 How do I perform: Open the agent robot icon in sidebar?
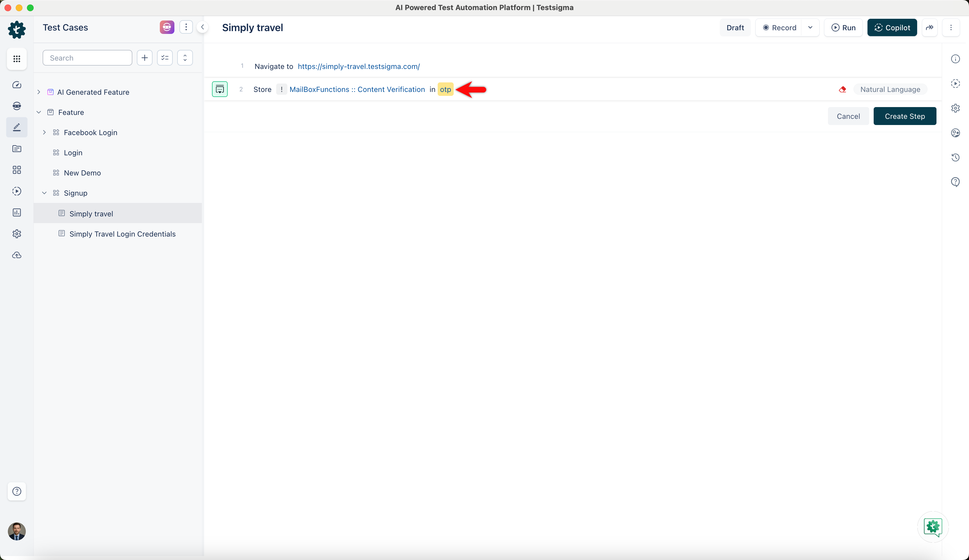pyautogui.click(x=17, y=106)
